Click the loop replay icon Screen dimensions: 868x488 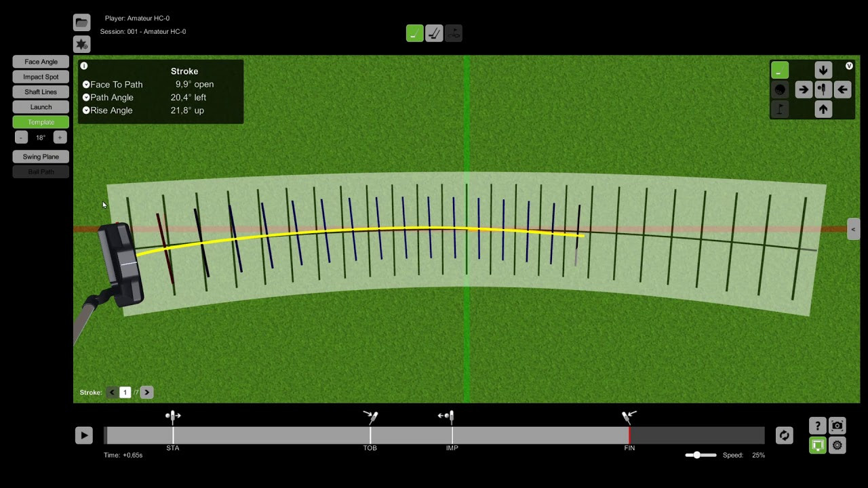(784, 436)
